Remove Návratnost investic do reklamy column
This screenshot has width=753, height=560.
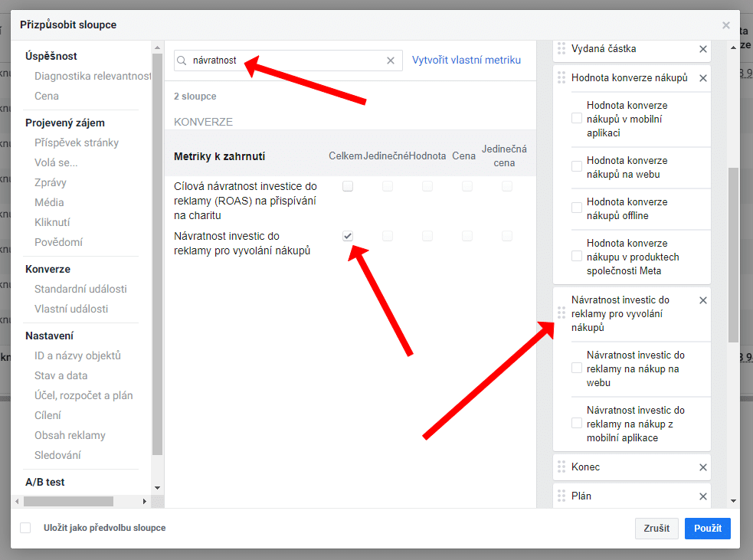coord(703,300)
